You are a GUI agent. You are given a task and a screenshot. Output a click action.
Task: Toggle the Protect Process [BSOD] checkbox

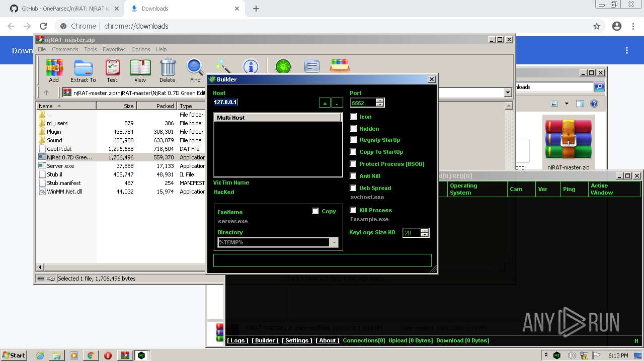[353, 164]
